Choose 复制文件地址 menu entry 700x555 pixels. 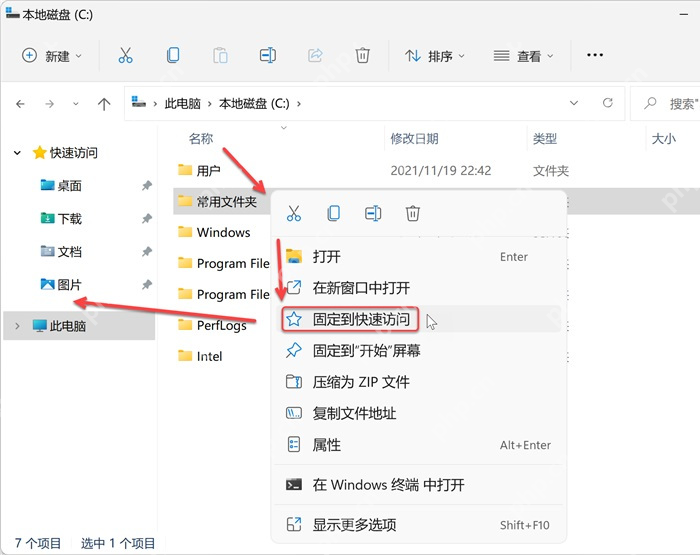point(417,413)
